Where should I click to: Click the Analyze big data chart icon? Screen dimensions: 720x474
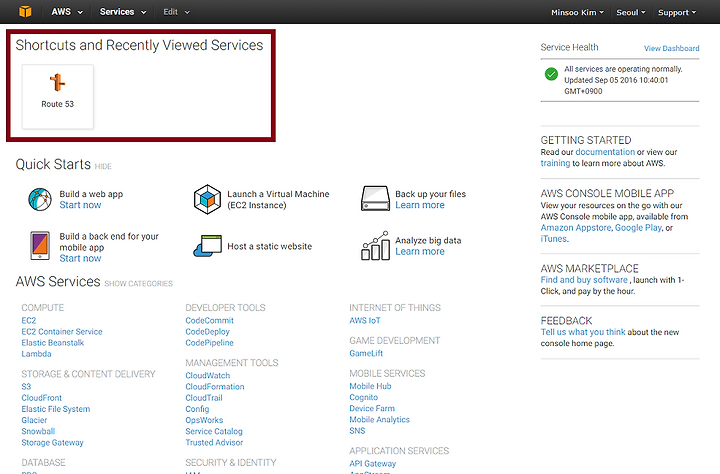click(x=375, y=246)
